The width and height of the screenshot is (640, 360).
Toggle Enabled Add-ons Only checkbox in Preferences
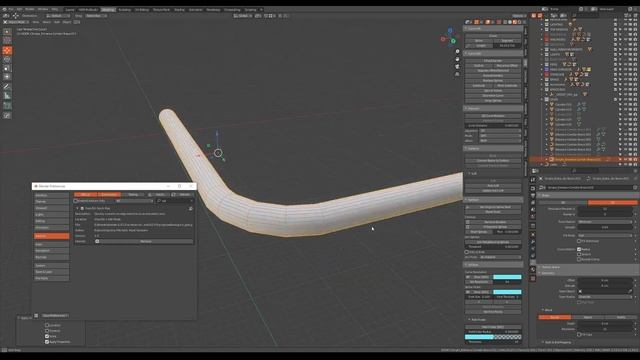[76, 201]
